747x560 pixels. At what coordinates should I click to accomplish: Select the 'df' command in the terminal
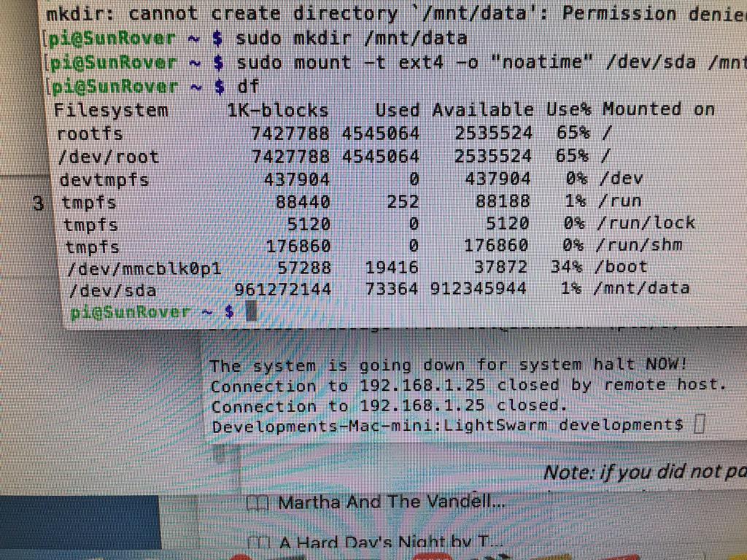pyautogui.click(x=248, y=86)
